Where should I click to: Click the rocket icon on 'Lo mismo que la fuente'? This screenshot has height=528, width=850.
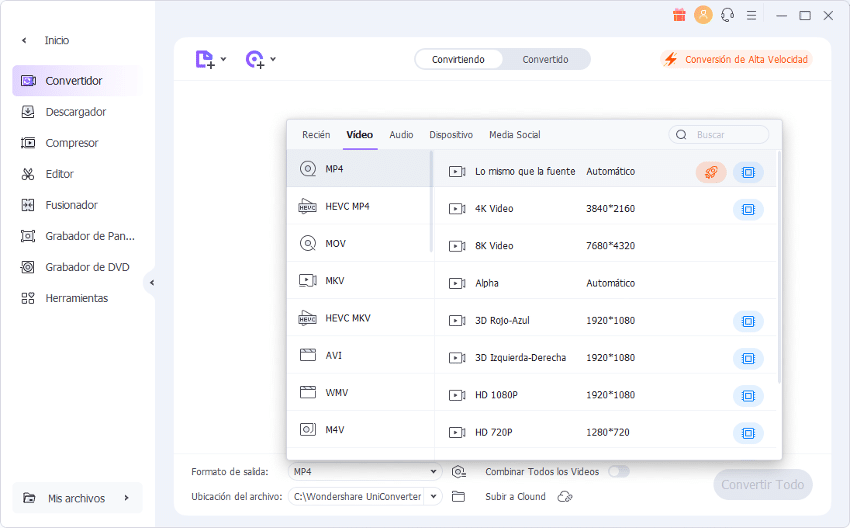(711, 172)
